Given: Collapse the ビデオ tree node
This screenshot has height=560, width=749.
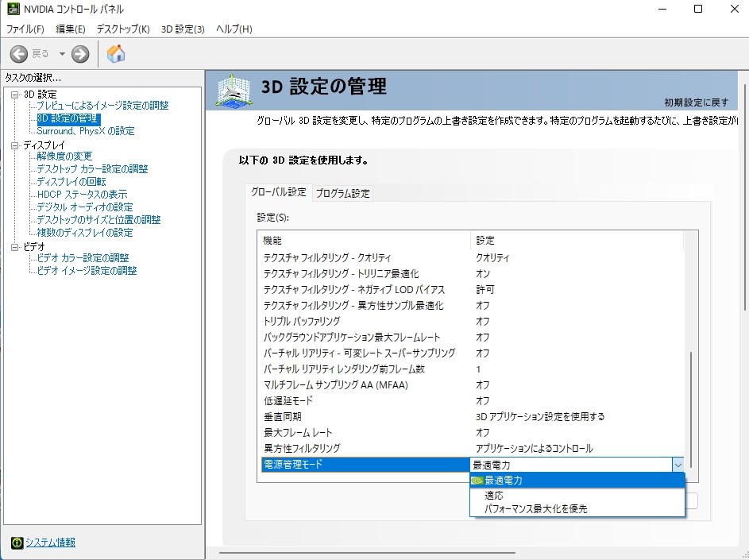Looking at the screenshot, I should 15,247.
